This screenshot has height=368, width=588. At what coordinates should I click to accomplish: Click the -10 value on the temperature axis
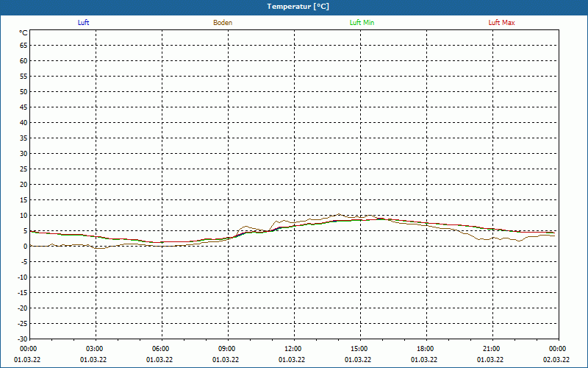tap(23, 277)
